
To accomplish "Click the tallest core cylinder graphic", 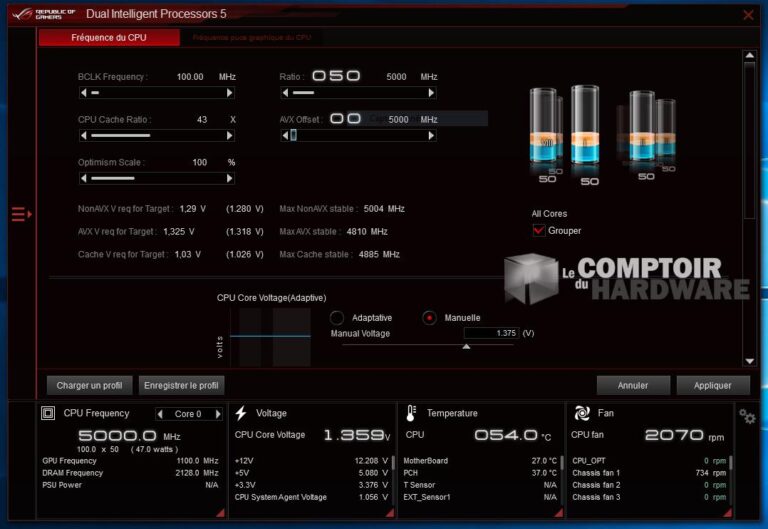I will (585, 125).
